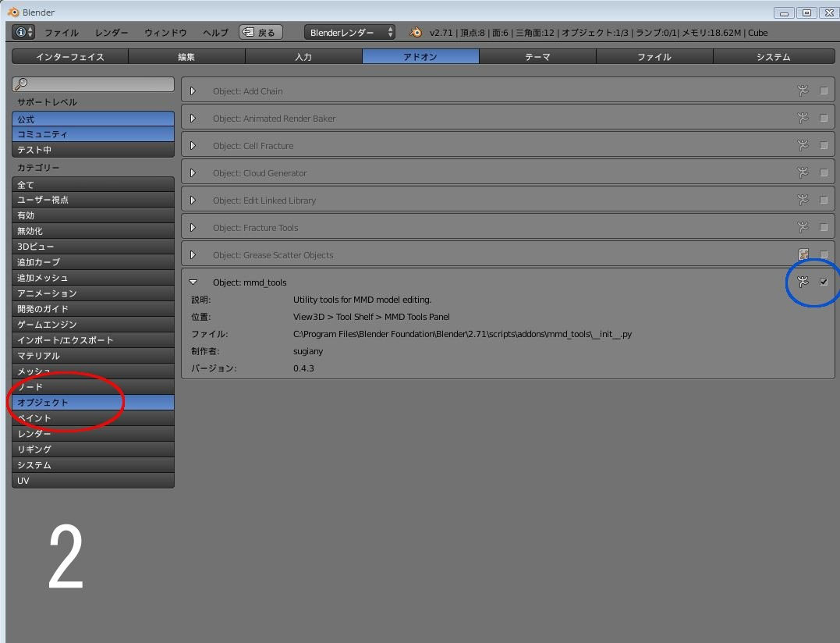Select the マテリアル category
Screen dimensions: 840x643
94,356
